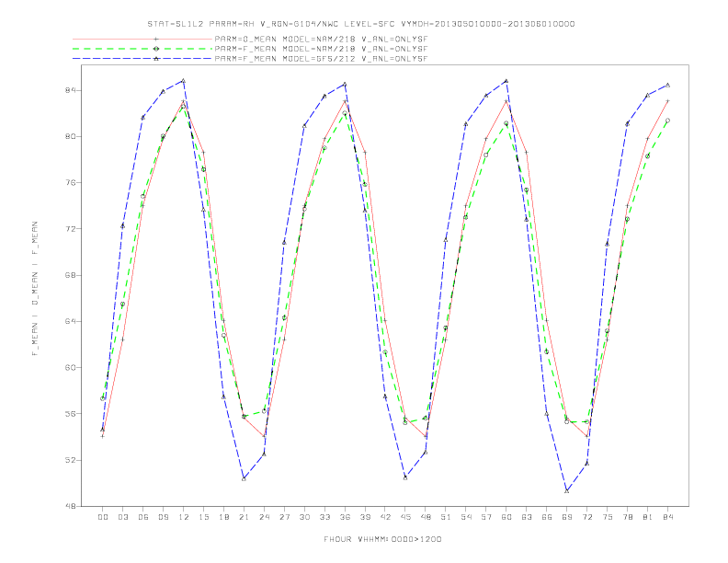Click x-axis forecast hour label 00
728x563 pixels.
(103, 517)
